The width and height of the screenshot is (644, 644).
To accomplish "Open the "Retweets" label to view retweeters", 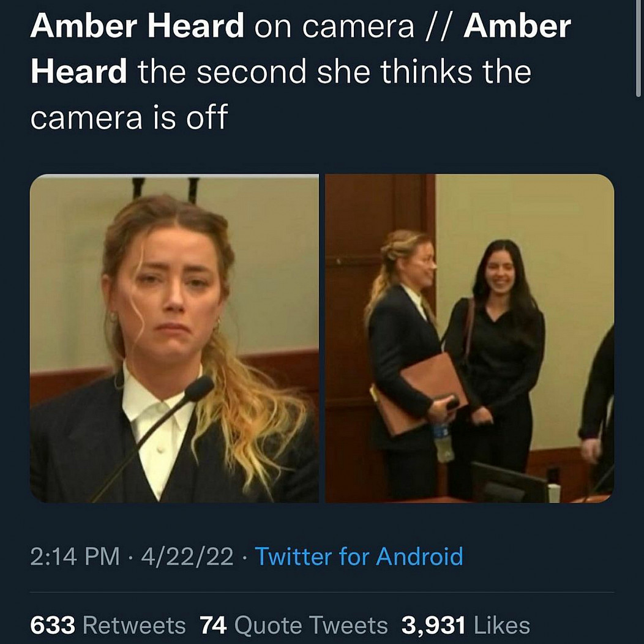I will click(133, 625).
